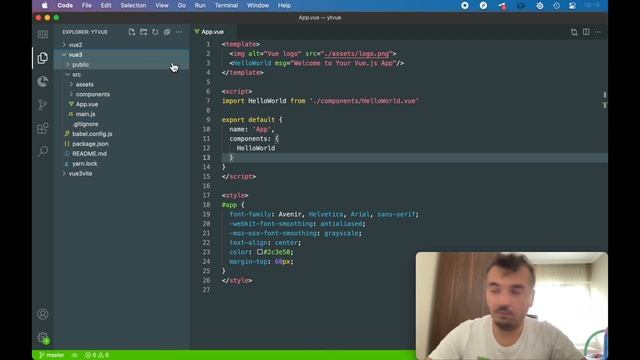Collapse the src folder

click(x=121, y=74)
